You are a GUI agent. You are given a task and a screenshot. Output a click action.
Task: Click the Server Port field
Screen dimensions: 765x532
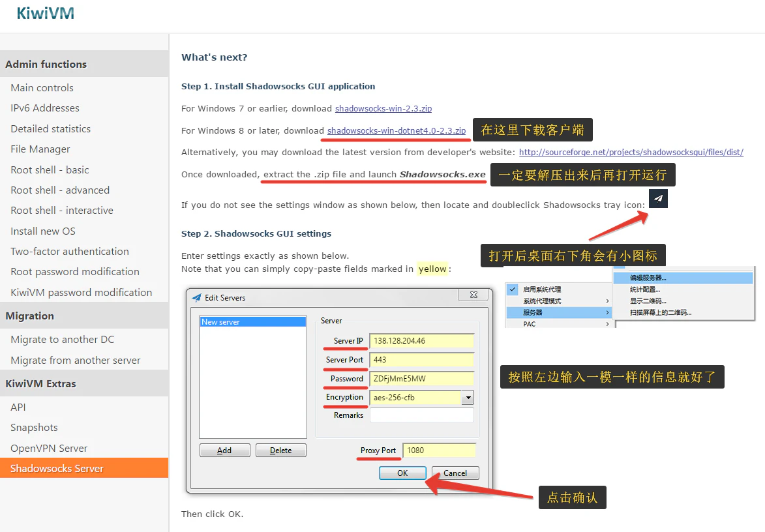(421, 360)
